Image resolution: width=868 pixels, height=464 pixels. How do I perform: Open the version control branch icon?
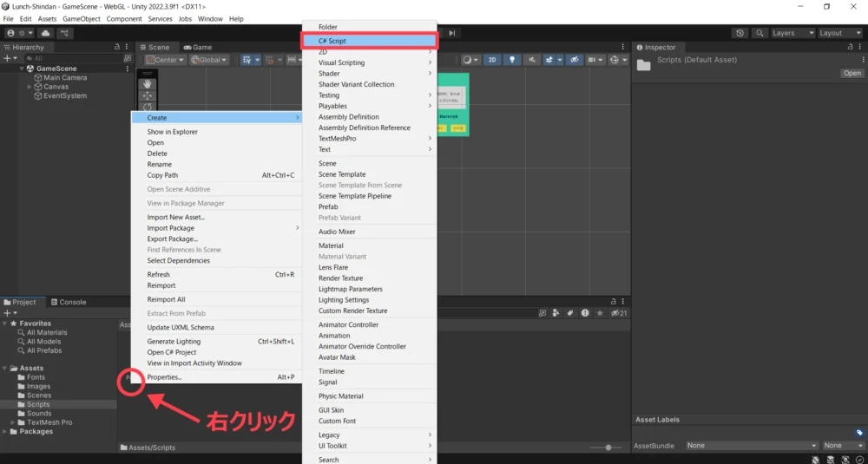coord(65,33)
